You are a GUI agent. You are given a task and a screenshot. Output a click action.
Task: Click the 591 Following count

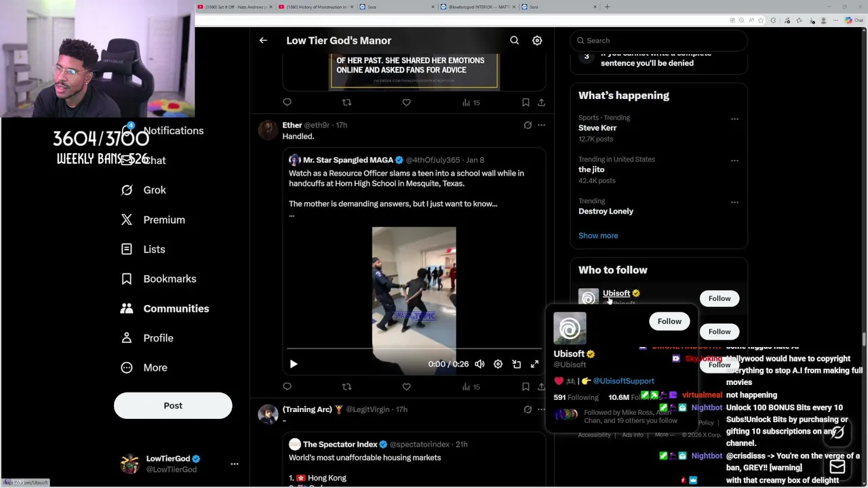[x=576, y=397]
